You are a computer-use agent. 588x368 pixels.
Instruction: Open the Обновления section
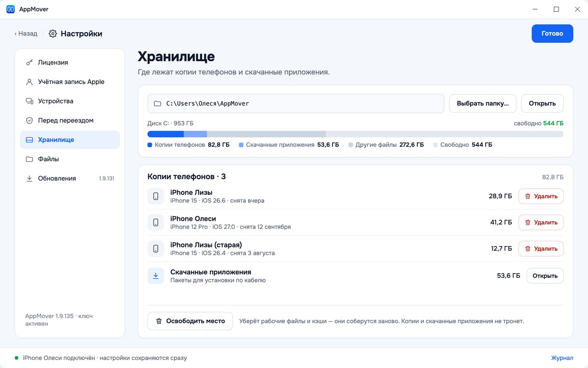tap(70, 178)
